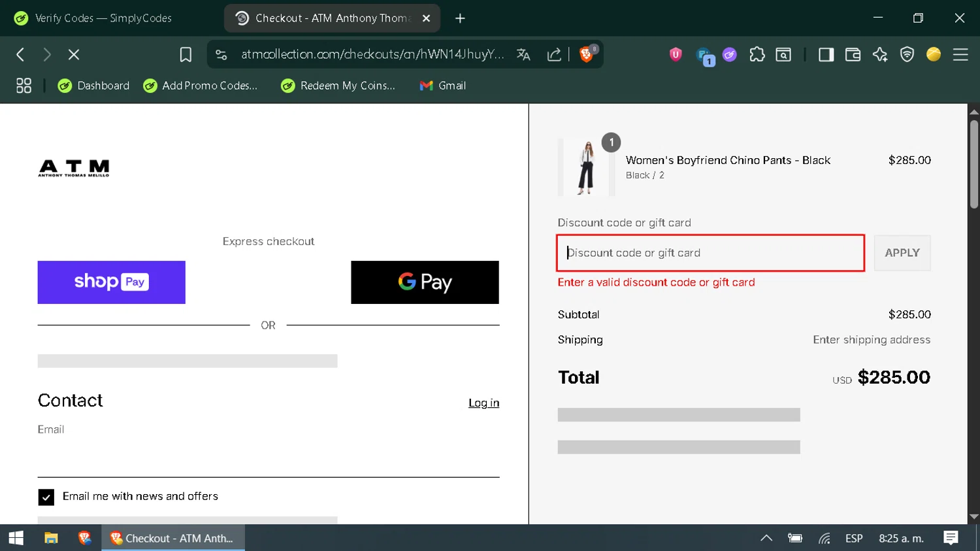The image size is (980, 551).
Task: Select the Checkout - ATM Anthony Thomas tab
Action: click(332, 18)
